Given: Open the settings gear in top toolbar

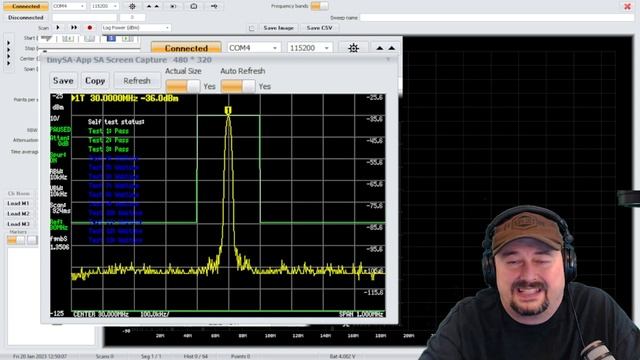Looking at the screenshot, I should tap(132, 7).
